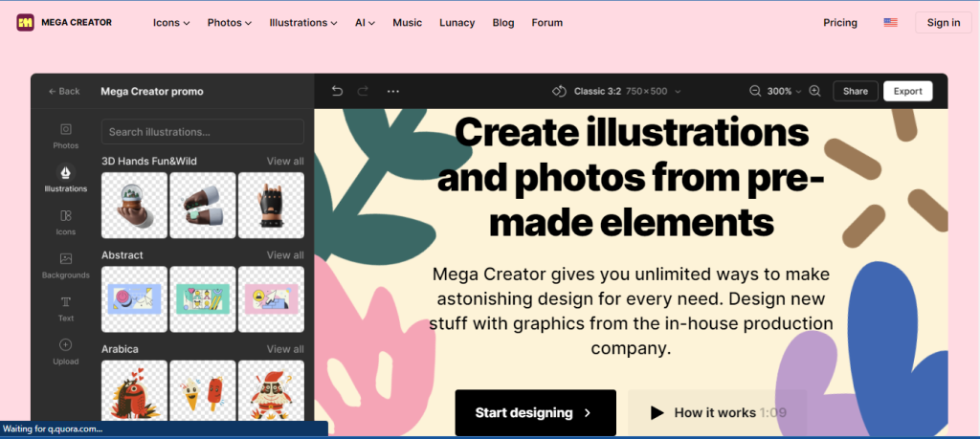
Task: Click the rotate canvas orientation icon
Action: tap(559, 91)
